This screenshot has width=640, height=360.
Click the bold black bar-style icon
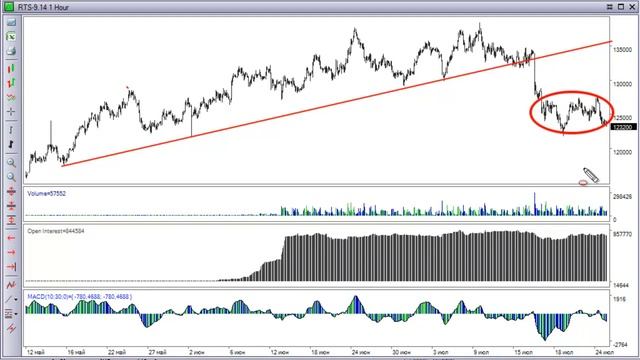click(x=11, y=144)
